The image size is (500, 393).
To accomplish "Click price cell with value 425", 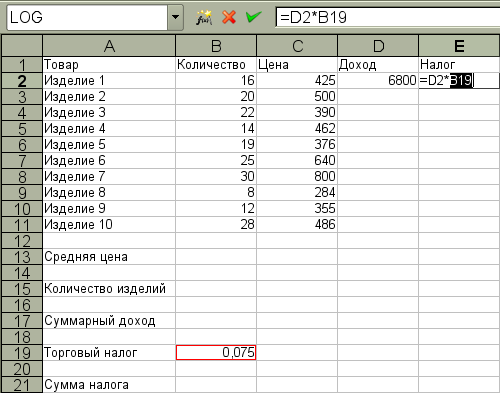I will tap(297, 81).
